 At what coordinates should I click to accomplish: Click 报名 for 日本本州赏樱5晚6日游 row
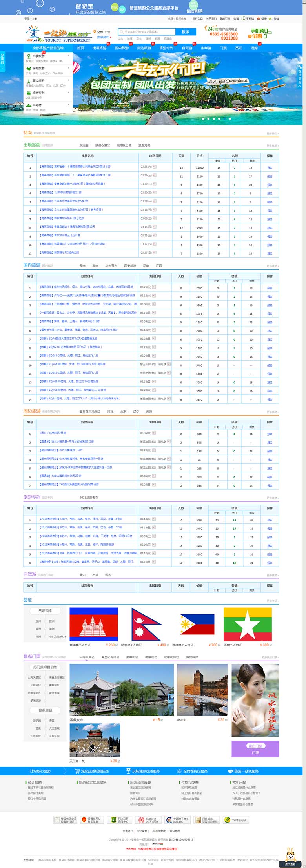point(270,193)
